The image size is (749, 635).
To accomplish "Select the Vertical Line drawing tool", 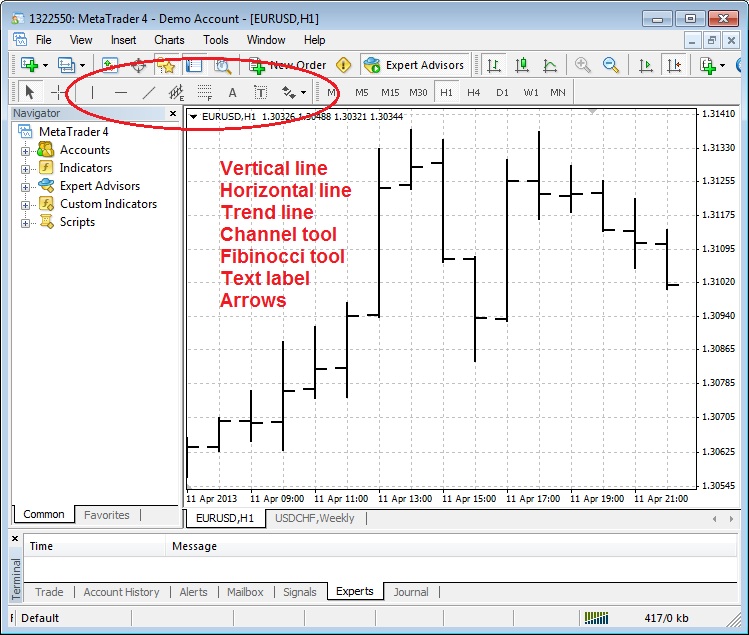I will coord(92,92).
